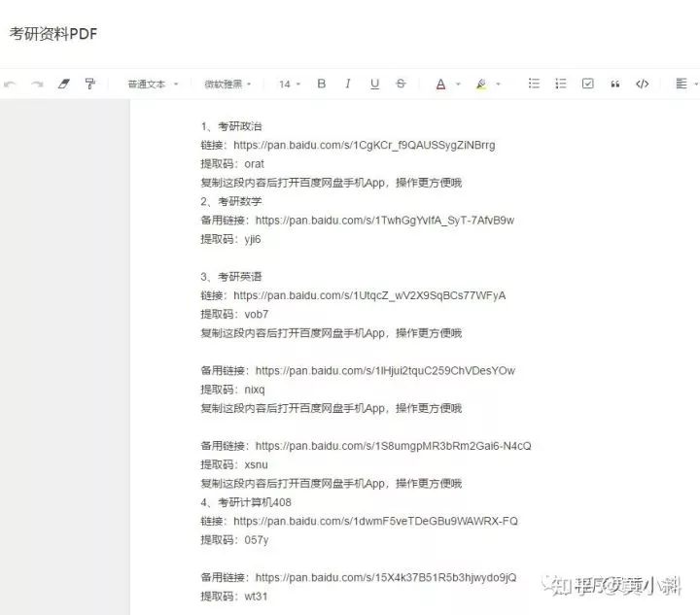Open the 考研计算机408 link ending WAWRX-FQ

(375, 522)
